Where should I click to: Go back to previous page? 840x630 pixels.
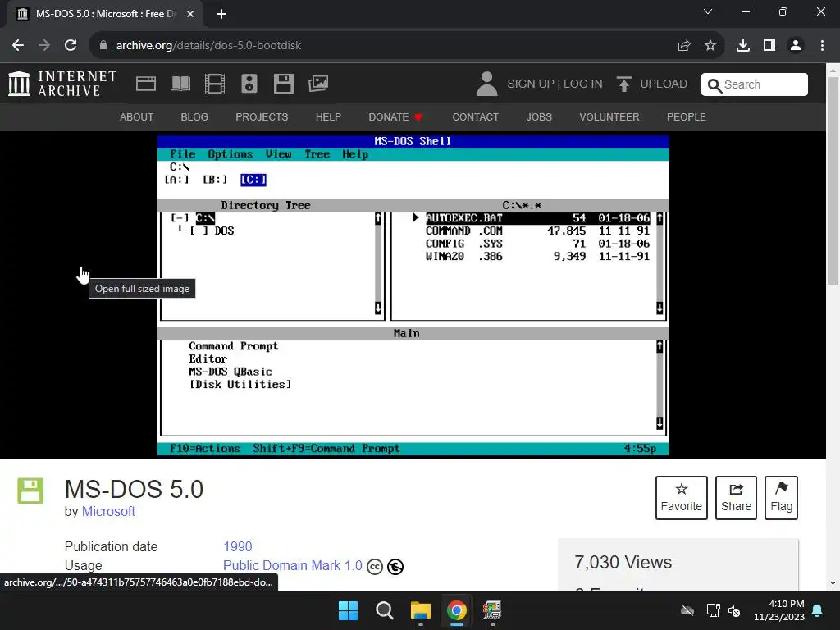tap(18, 46)
